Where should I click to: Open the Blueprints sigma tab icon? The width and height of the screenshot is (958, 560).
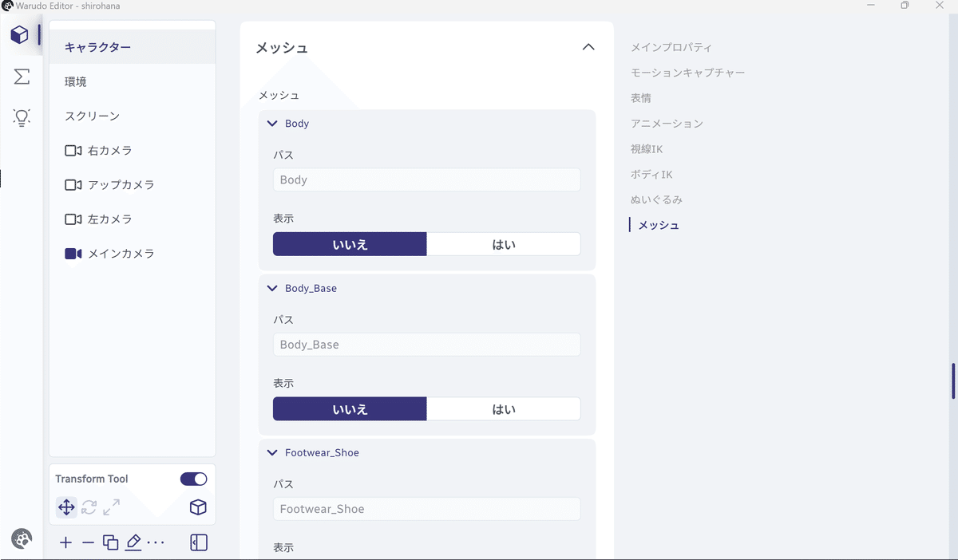tap(22, 77)
